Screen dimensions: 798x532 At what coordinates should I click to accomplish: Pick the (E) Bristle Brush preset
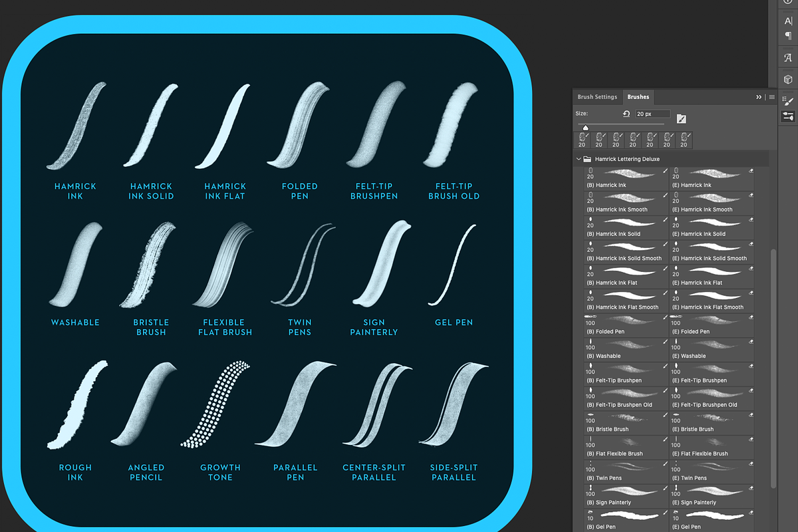[712, 423]
